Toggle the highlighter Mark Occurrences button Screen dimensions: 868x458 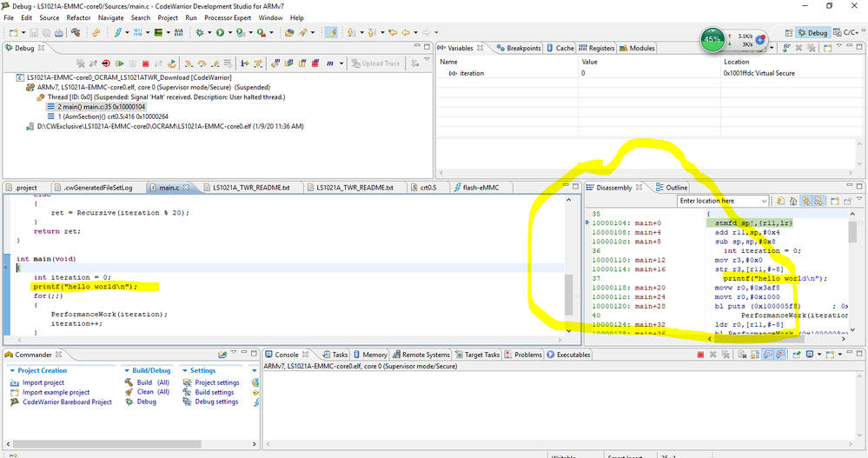coord(332,33)
